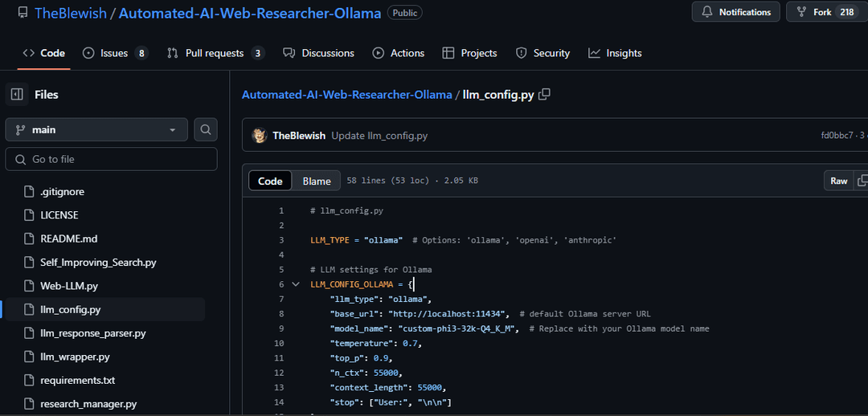Click line number 9 in code view
Viewport: 868px width, 416px height.
click(281, 328)
